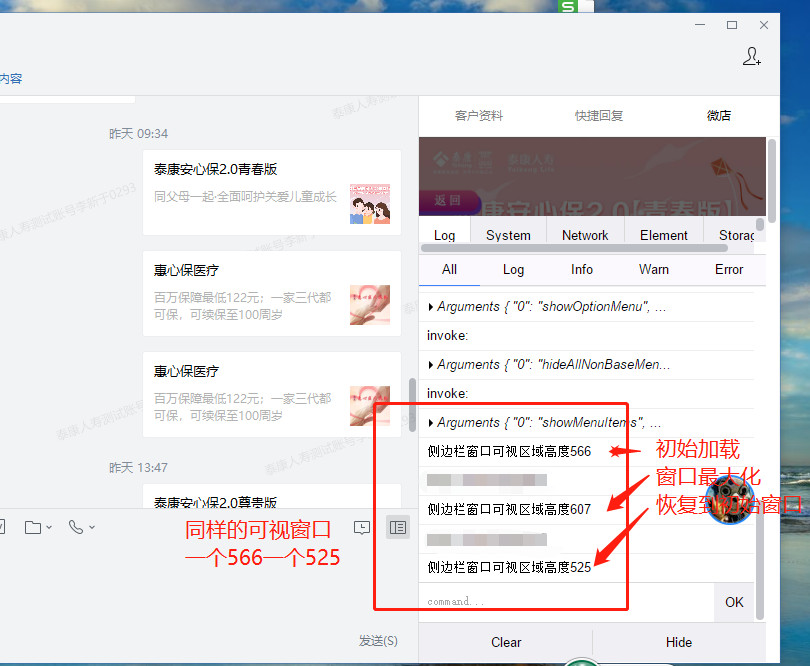Click the Clear console button
810x666 pixels.
pyautogui.click(x=506, y=643)
